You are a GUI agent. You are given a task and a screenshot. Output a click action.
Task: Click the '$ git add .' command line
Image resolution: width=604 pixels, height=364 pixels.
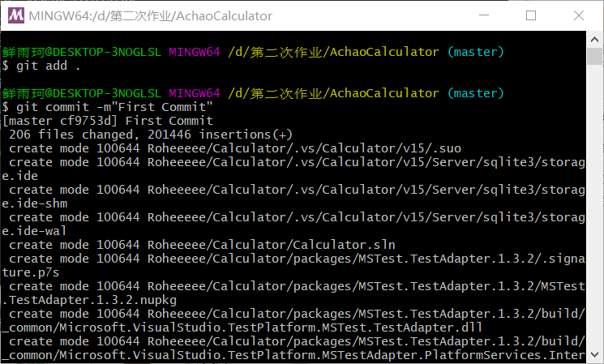(41, 66)
